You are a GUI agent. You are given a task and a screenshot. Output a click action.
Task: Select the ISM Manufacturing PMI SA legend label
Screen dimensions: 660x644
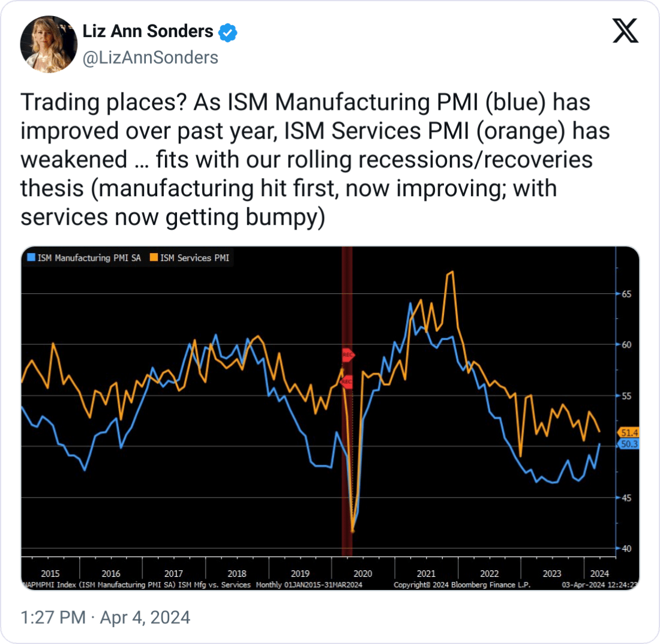[x=89, y=257]
